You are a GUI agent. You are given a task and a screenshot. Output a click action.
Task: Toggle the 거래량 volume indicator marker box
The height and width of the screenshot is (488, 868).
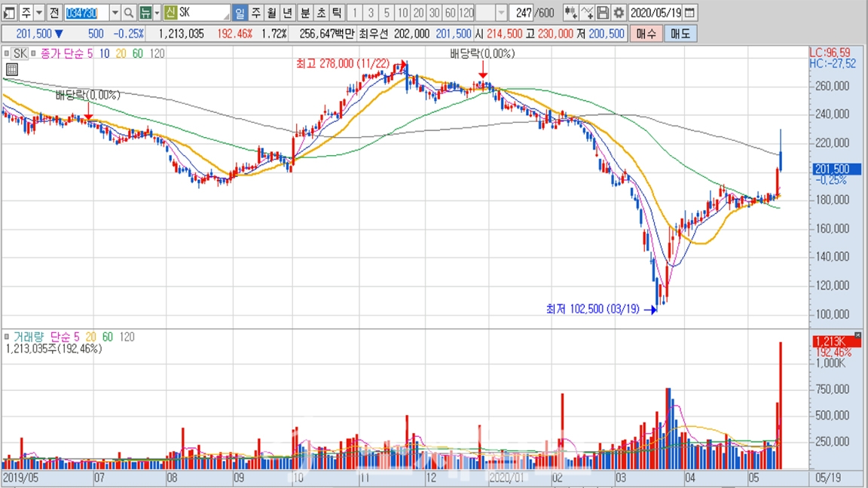tap(8, 337)
